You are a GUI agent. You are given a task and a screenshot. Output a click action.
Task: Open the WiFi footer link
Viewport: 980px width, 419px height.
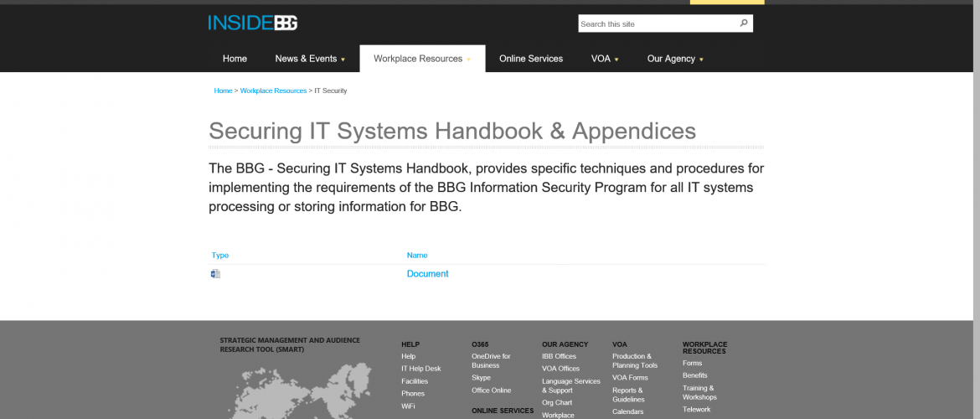pyautogui.click(x=408, y=406)
